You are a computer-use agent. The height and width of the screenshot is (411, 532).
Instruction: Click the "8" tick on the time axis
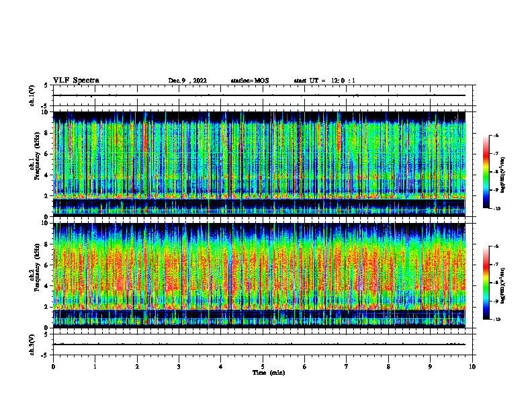coord(388,367)
